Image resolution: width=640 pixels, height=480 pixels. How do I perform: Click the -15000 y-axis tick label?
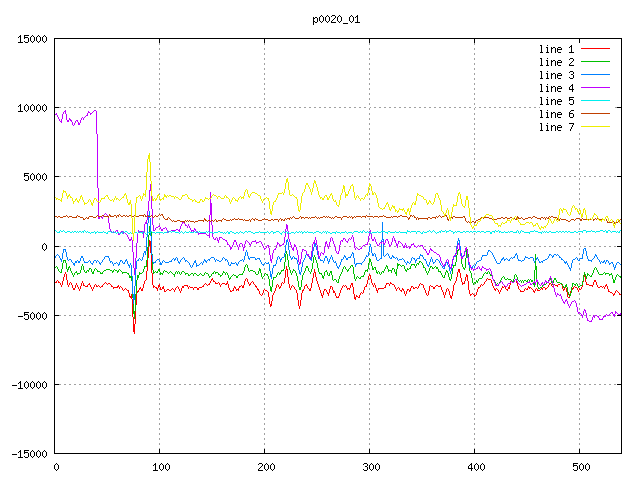pos(27,454)
